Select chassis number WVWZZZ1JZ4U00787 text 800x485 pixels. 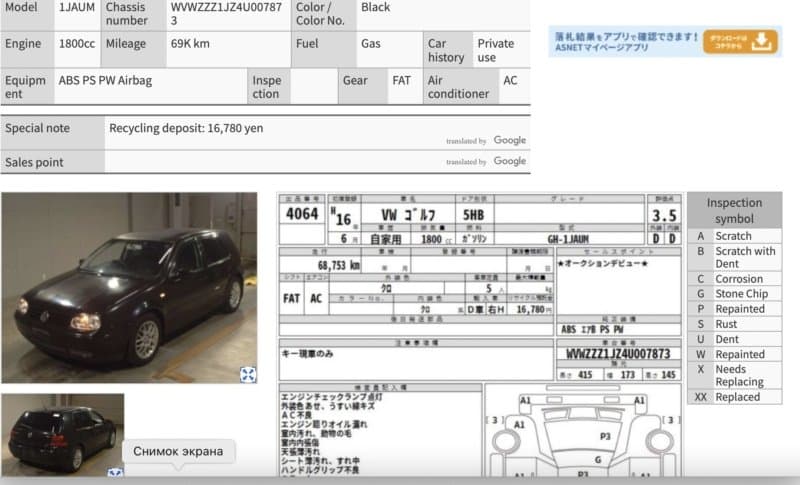[x=226, y=14]
